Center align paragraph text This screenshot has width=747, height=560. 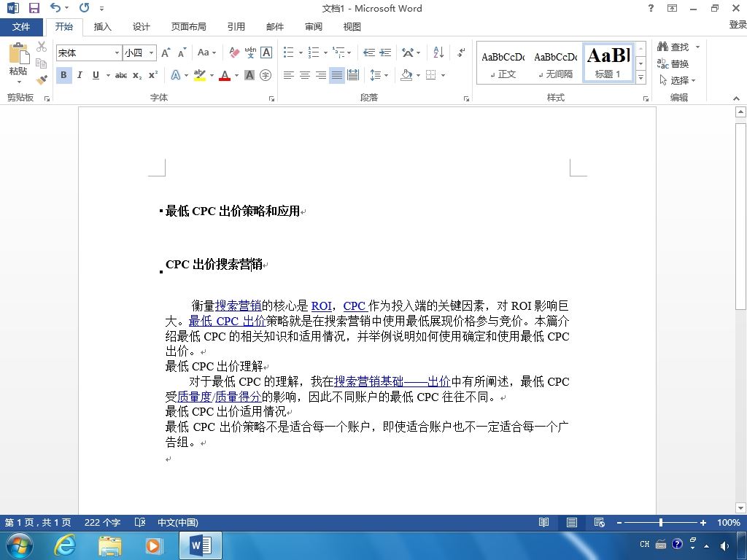click(x=305, y=75)
